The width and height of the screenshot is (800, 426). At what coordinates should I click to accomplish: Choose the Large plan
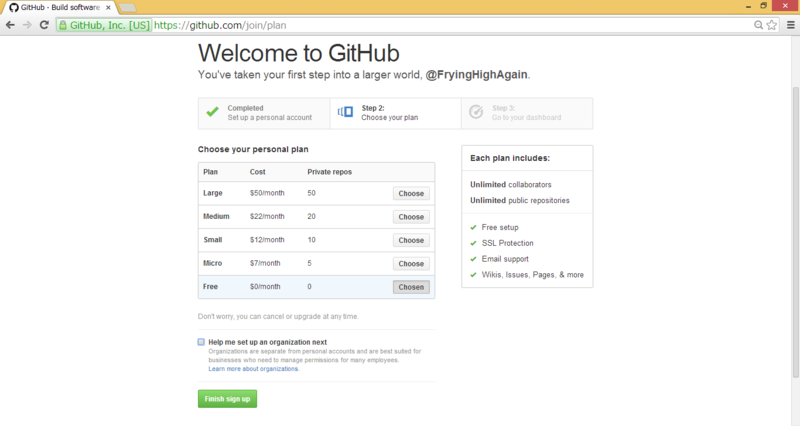411,193
